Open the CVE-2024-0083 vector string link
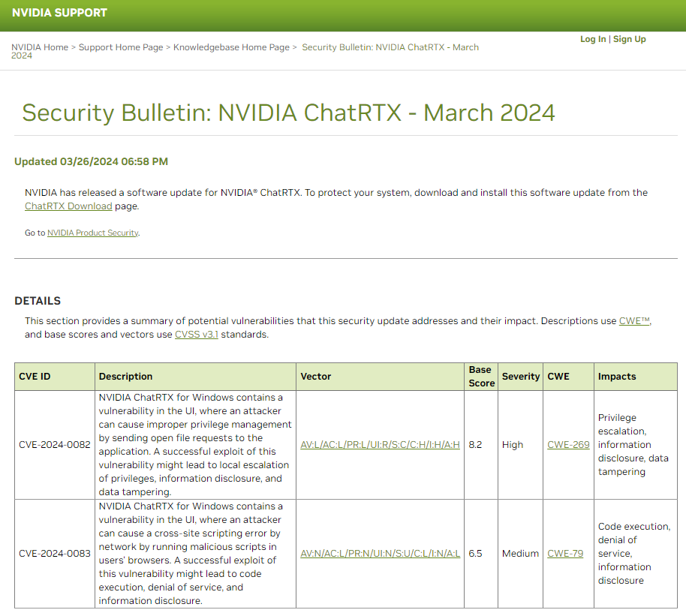Image resolution: width=686 pixels, height=616 pixels. tap(380, 554)
